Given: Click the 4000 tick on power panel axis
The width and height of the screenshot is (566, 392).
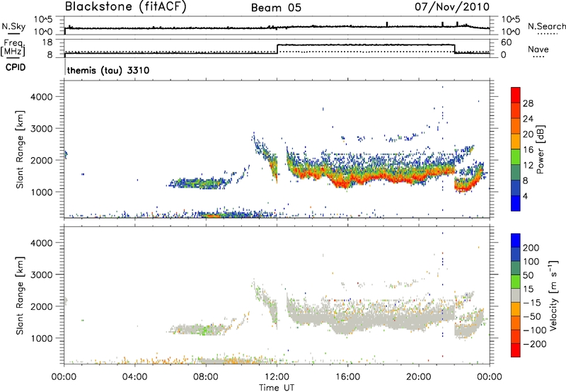Looking at the screenshot, I should tap(42, 97).
